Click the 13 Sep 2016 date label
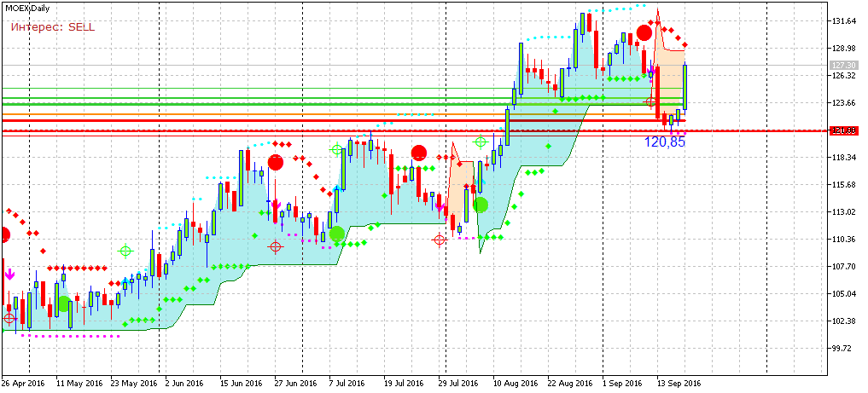868x393 pixels. pyautogui.click(x=679, y=384)
